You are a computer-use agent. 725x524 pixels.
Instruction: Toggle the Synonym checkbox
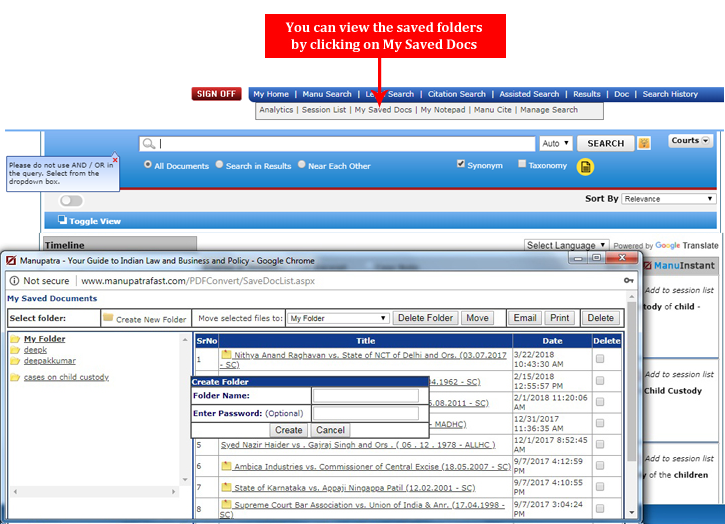point(461,164)
